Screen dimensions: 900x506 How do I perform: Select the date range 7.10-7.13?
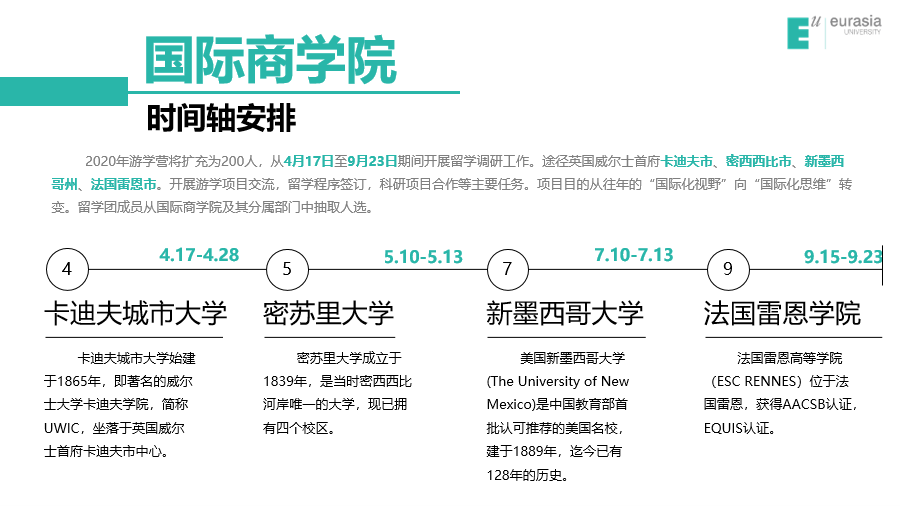point(634,255)
